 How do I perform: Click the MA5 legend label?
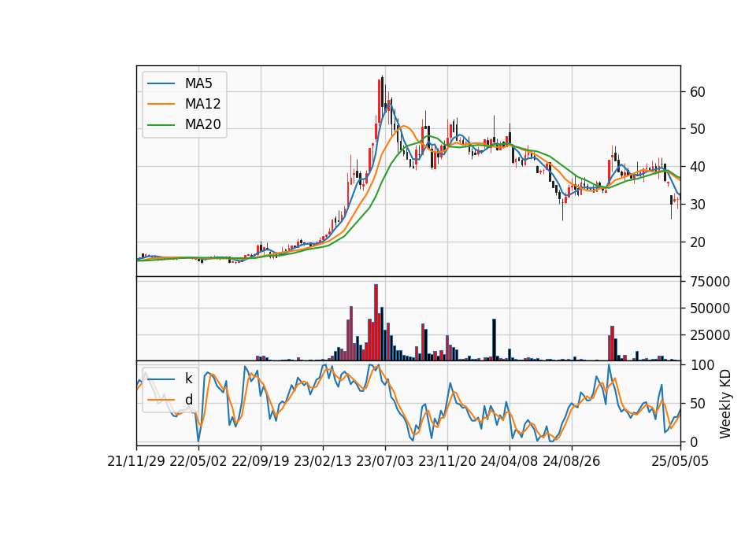(x=198, y=83)
